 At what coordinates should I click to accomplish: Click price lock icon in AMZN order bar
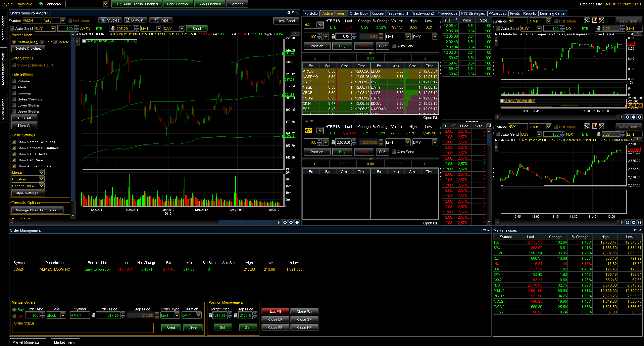113,29
